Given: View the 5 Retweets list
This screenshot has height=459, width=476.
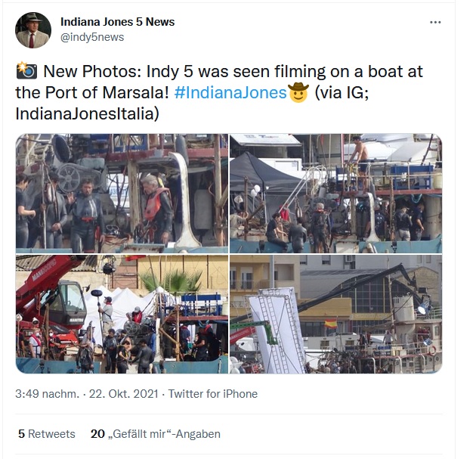Looking at the screenshot, I should (x=46, y=434).
